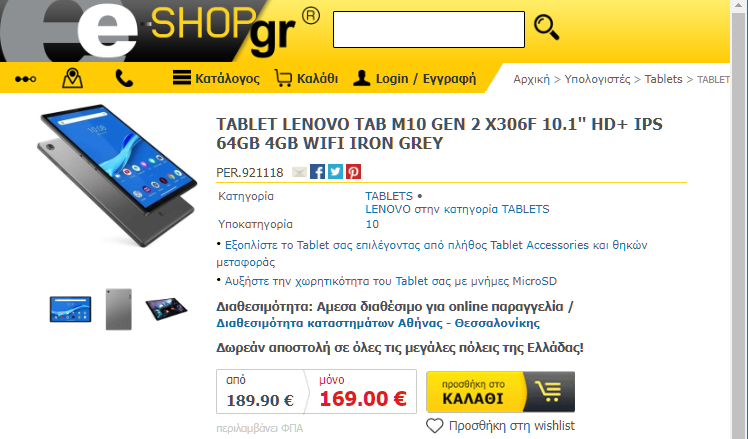Open the Κατάλογος menu

pos(216,78)
